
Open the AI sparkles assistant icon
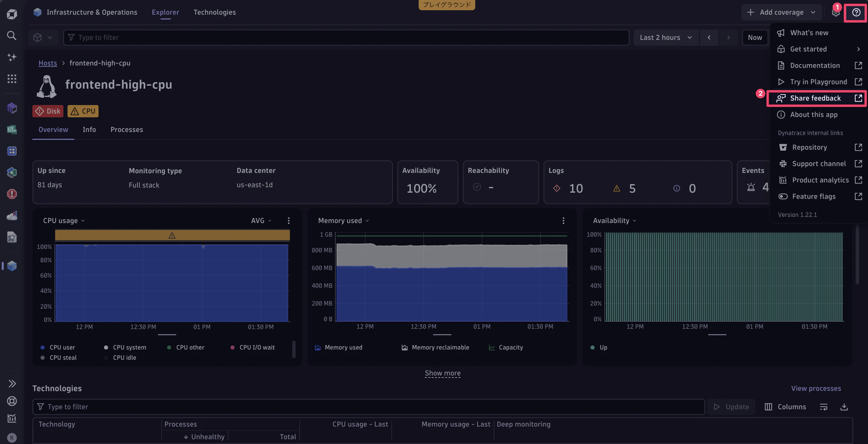coord(12,57)
